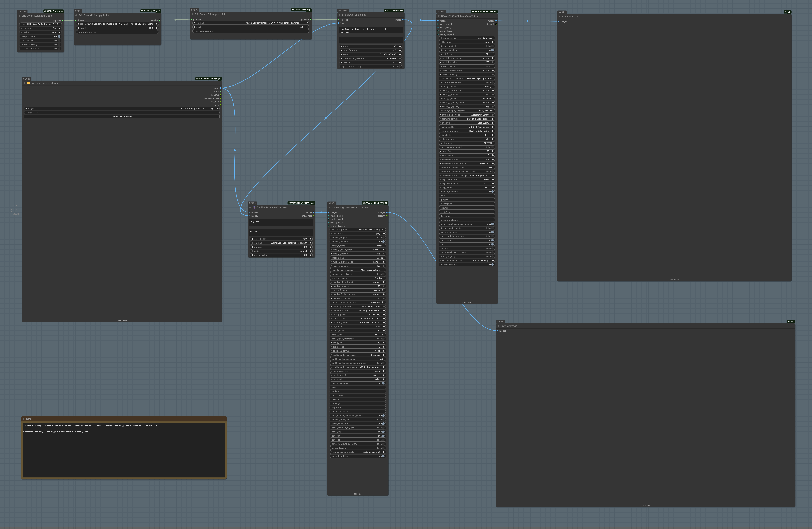
Task: Click weight 1.00 slider on Apply LoRA #12
Action: click(x=117, y=28)
